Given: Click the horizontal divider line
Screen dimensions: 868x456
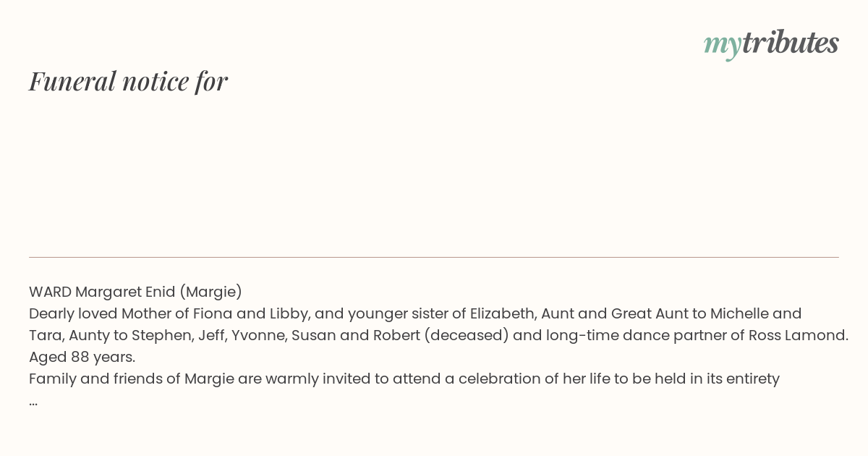Looking at the screenshot, I should point(434,257).
